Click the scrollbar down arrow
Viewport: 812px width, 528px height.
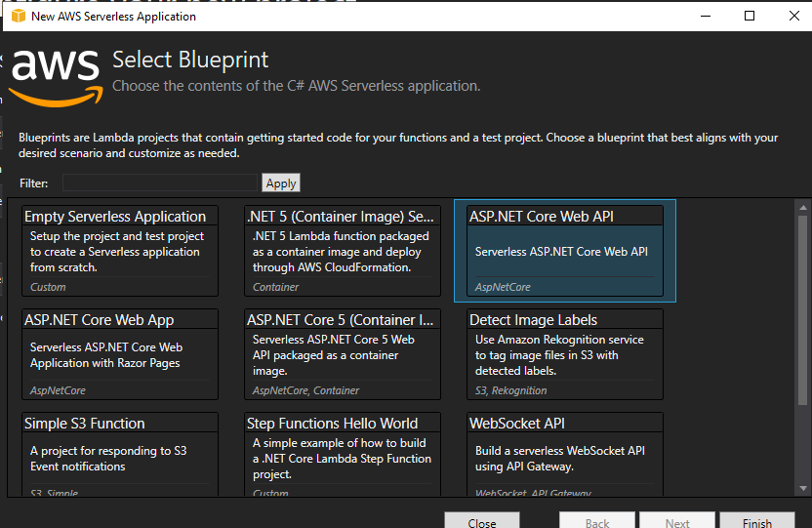[x=802, y=488]
